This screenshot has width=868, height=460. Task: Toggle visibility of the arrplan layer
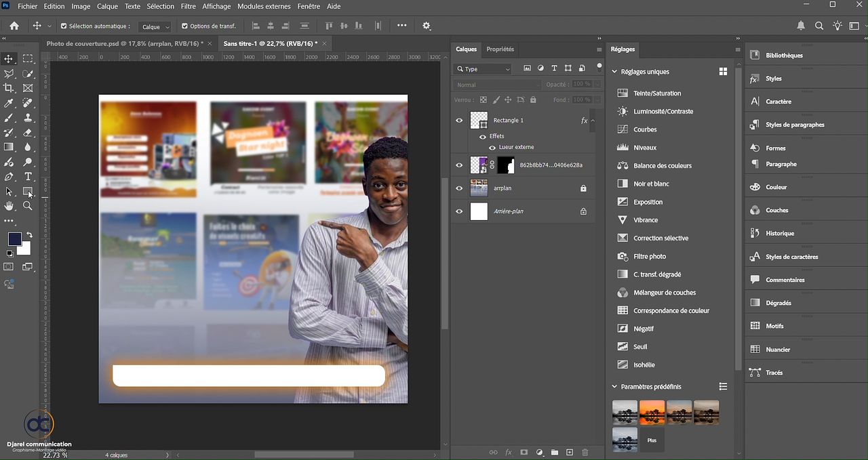tap(459, 188)
